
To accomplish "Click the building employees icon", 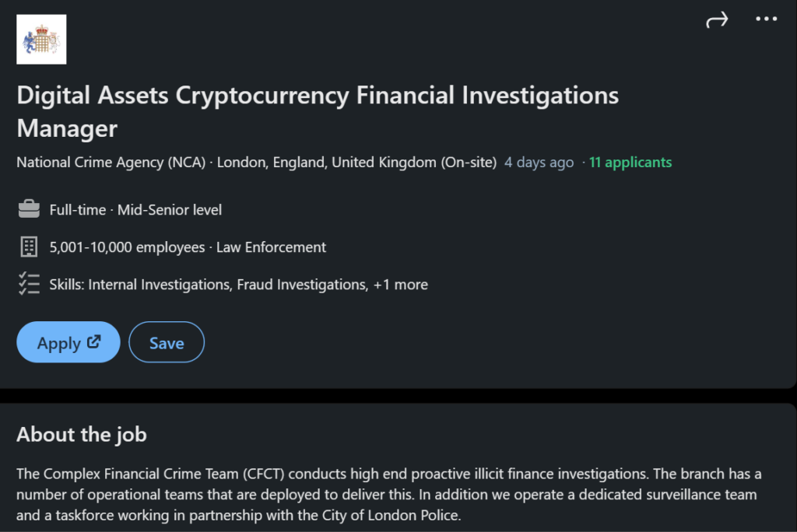I will tap(28, 247).
